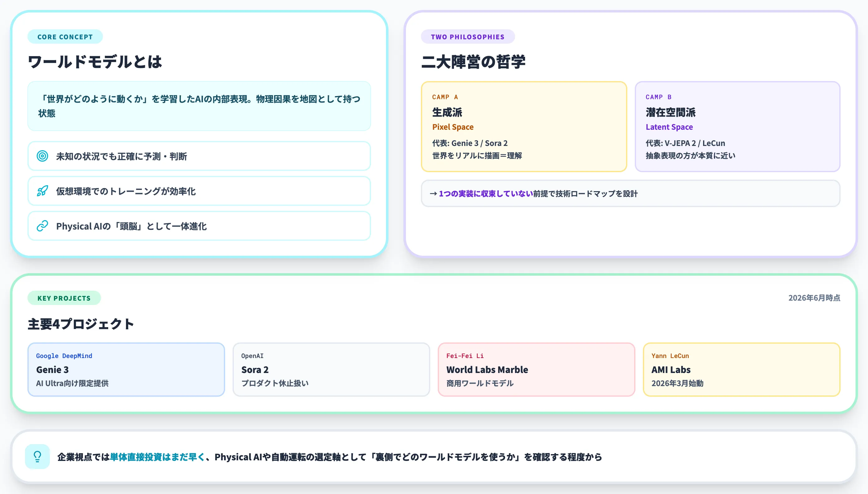Click the CAMP A label
This screenshot has width=868, height=494.
445,97
